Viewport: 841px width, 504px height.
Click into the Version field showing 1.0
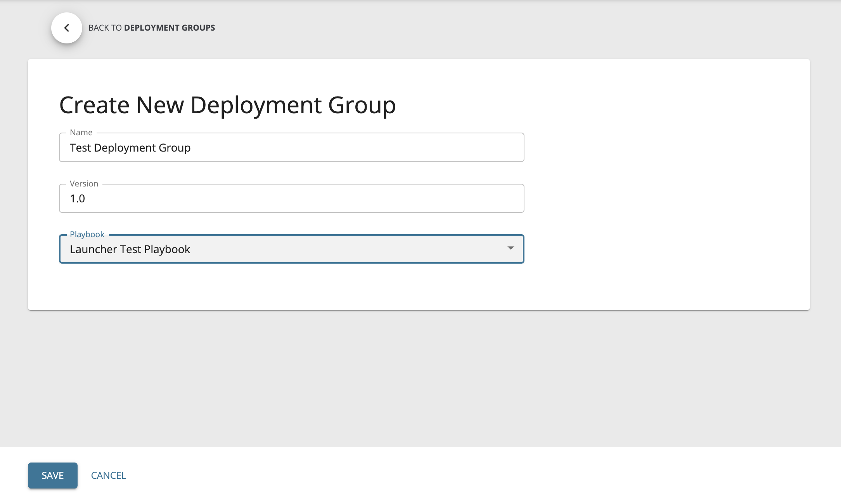point(291,198)
